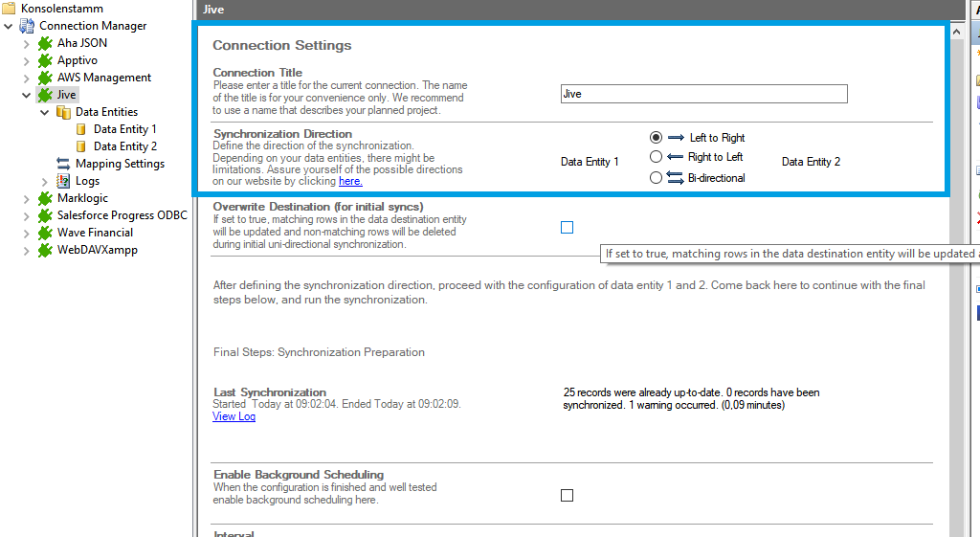Enable Overwrite Destination checkbox
980x537 pixels.
click(568, 228)
